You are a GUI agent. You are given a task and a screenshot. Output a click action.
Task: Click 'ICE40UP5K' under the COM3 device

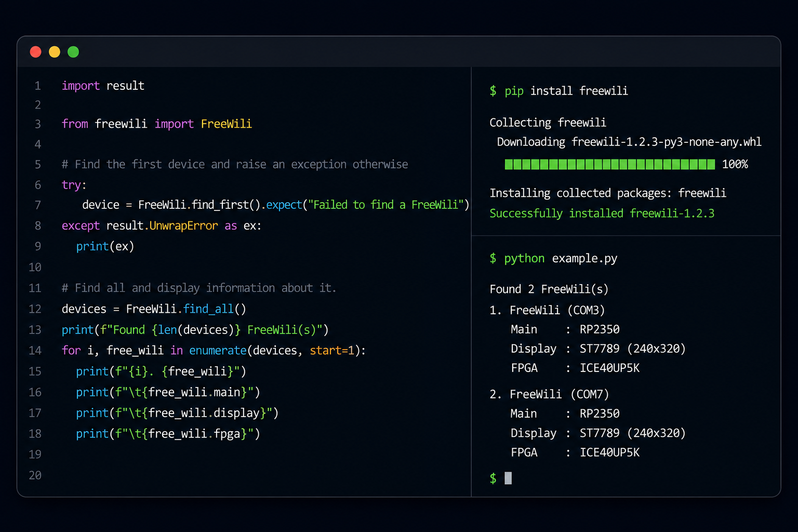[610, 368]
